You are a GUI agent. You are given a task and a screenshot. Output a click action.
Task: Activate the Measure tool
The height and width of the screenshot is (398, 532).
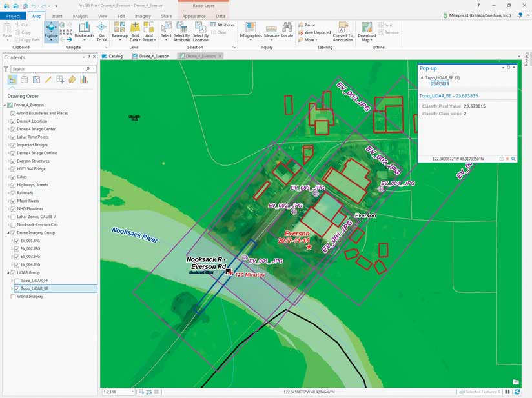pos(271,31)
